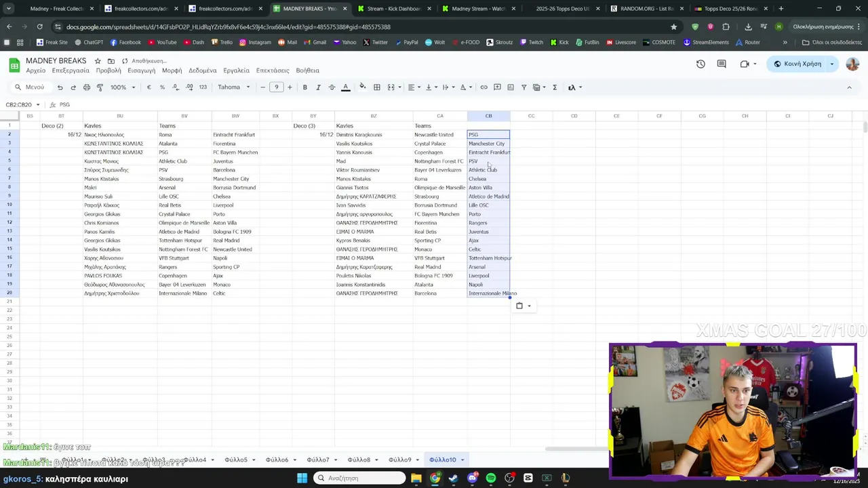The width and height of the screenshot is (868, 488).
Task: Open the Προβολή menu
Action: click(108, 70)
